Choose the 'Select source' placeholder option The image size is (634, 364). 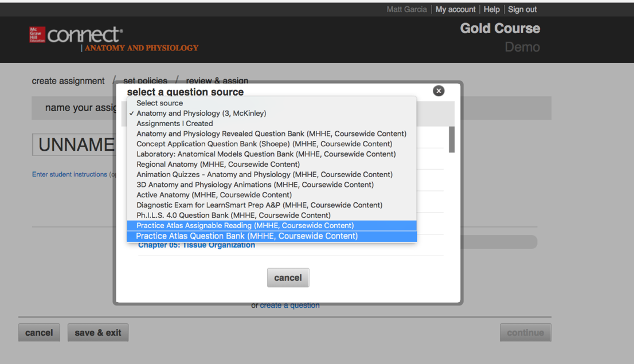272,103
